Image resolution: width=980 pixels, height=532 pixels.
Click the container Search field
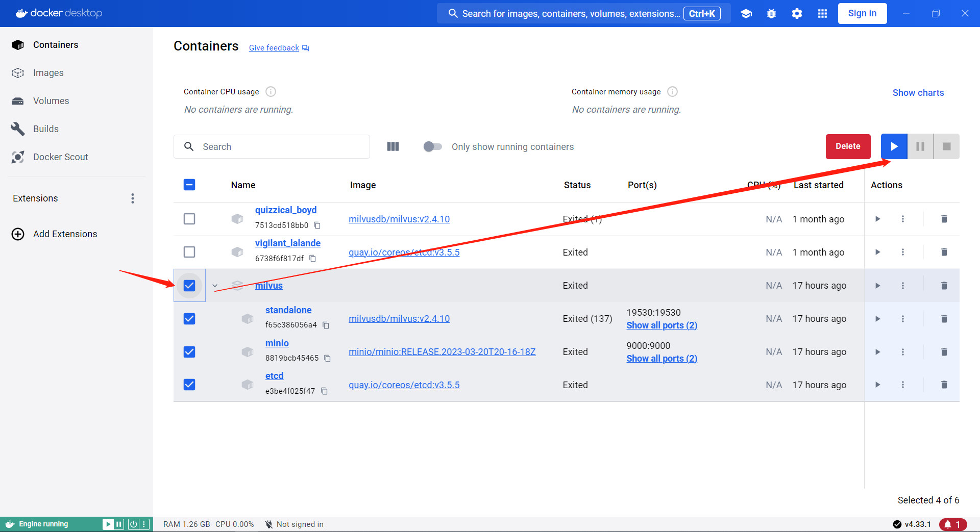coord(272,146)
